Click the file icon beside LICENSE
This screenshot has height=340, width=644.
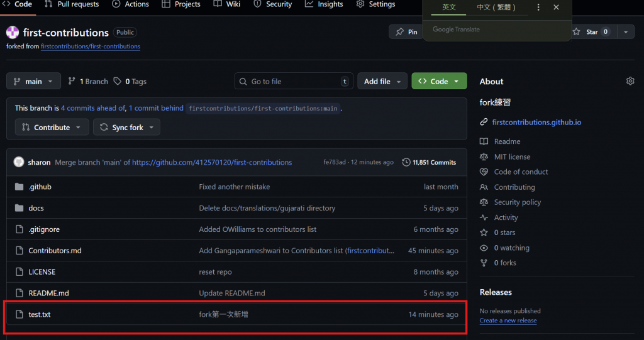(19, 272)
